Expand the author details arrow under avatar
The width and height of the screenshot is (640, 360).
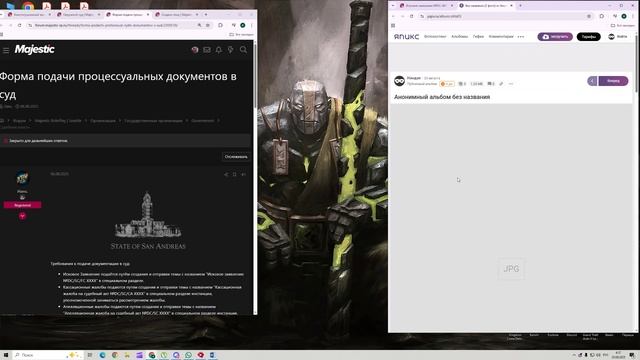(22, 216)
